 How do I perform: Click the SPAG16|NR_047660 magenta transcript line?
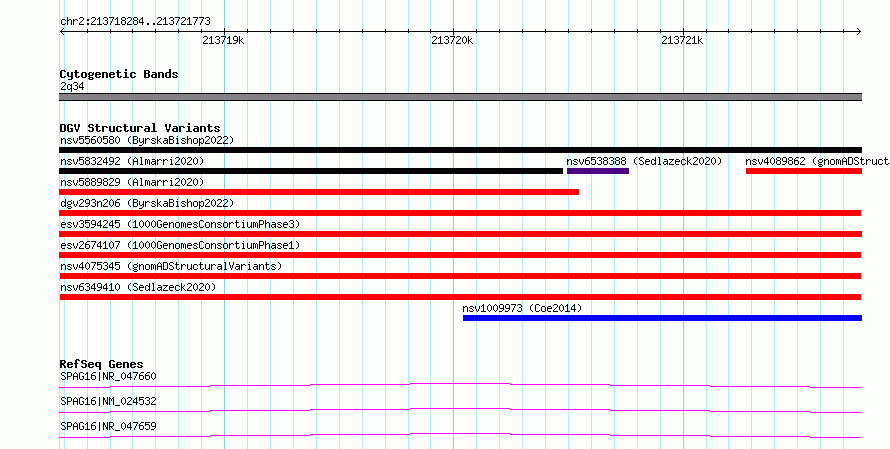(460, 385)
